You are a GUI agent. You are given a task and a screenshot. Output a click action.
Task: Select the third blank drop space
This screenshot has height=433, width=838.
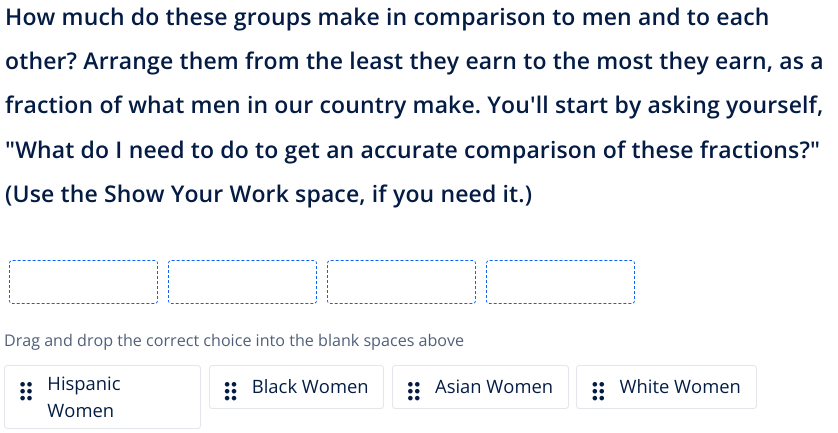[x=401, y=282]
